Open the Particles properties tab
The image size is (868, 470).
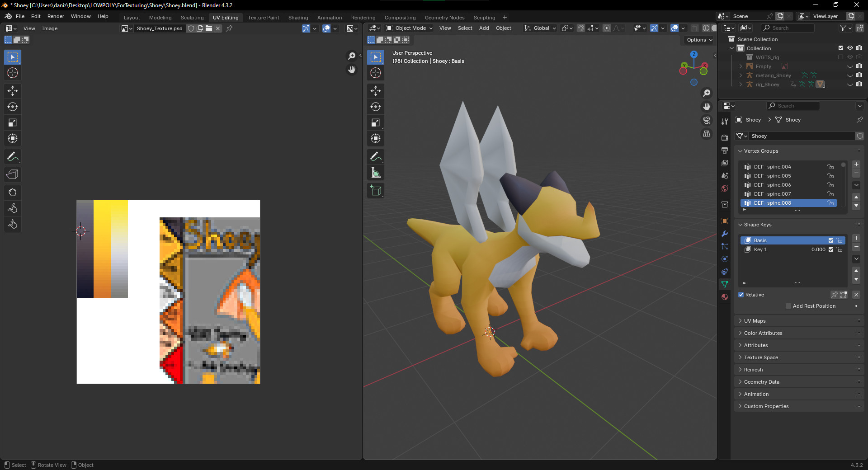pyautogui.click(x=725, y=246)
